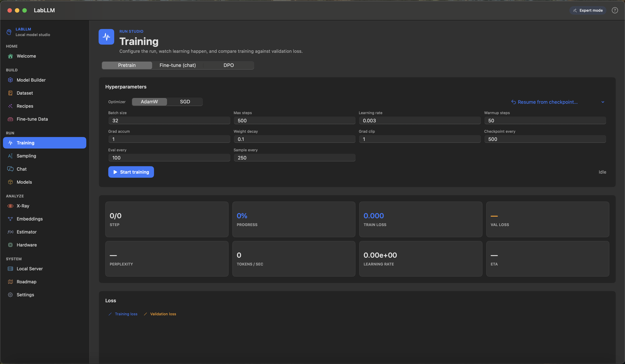Click the Grad clip field
Image resolution: width=625 pixels, height=364 pixels.
pyautogui.click(x=420, y=139)
